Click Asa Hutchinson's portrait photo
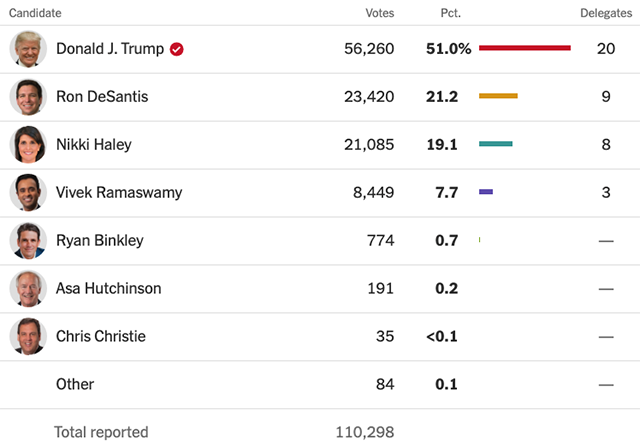 click(x=28, y=288)
